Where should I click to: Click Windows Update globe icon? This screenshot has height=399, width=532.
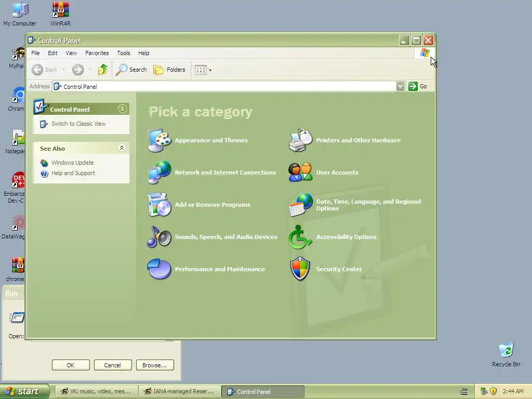[44, 163]
